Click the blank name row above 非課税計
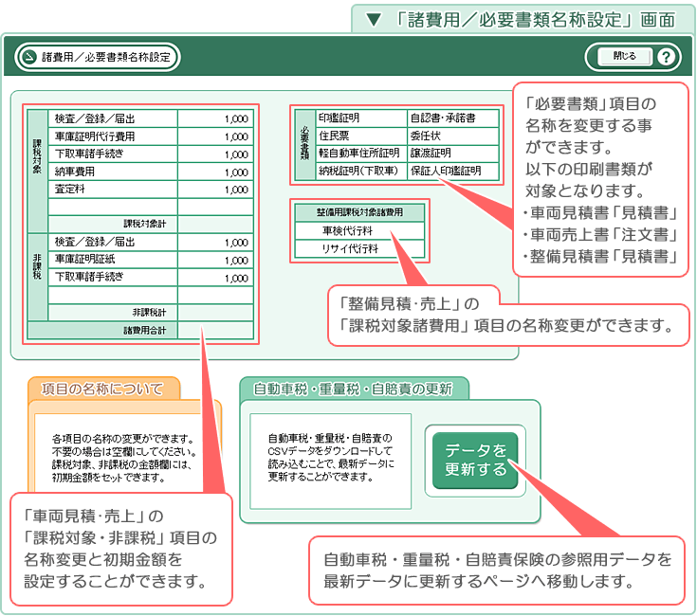Viewport: 697px width, 616px height. click(x=113, y=296)
